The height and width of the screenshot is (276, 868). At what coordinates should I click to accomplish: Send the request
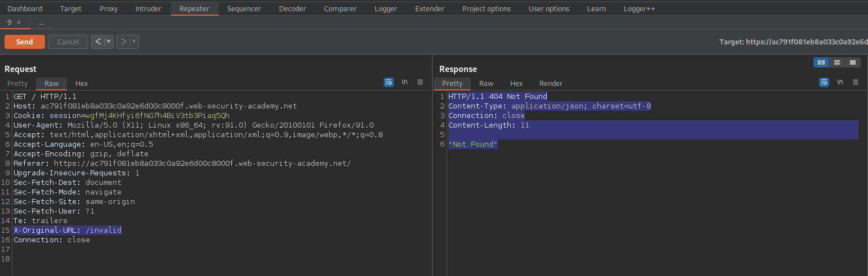24,42
